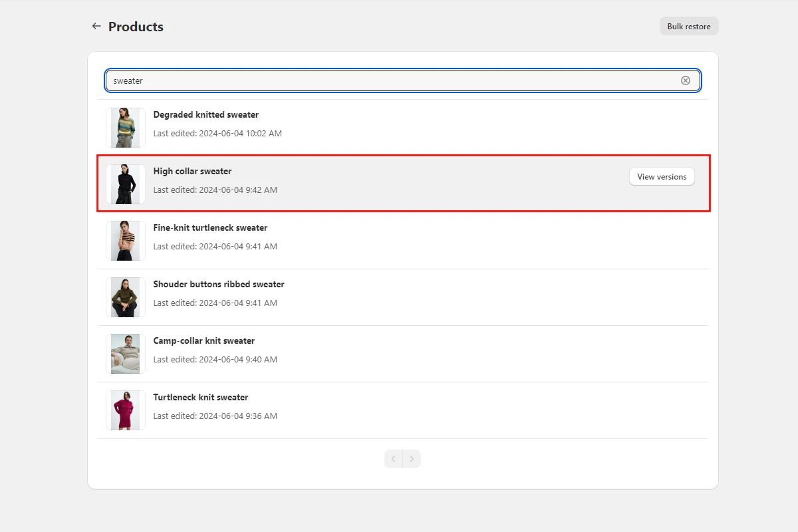Open the Degraded knitted sweater thumbnail
The height and width of the screenshot is (532, 798).
coord(125,127)
